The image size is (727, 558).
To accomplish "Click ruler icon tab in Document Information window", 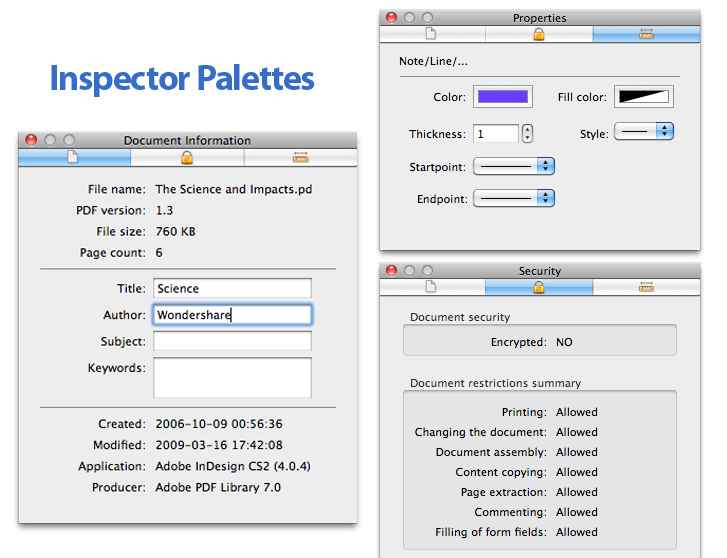I will coord(300,157).
